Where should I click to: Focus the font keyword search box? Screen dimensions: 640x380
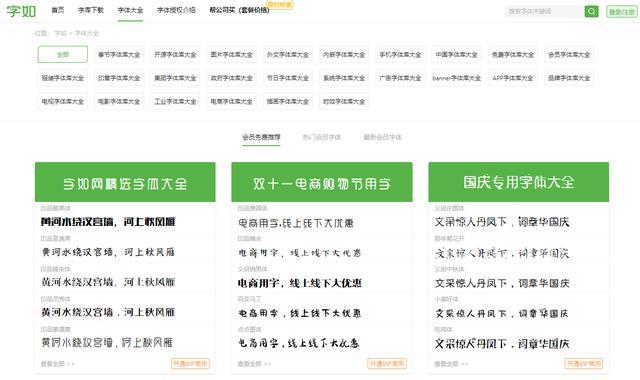544,11
